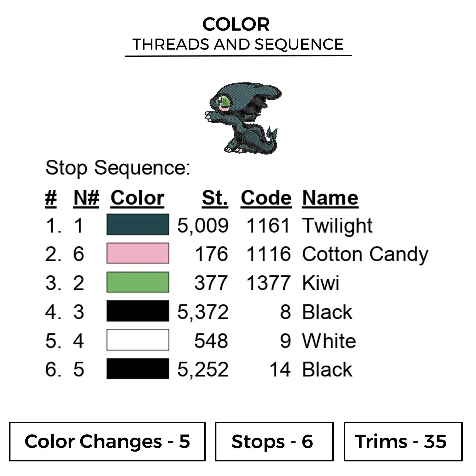Click the Name column header
Image resolution: width=476 pixels, height=476 pixels.
(330, 198)
